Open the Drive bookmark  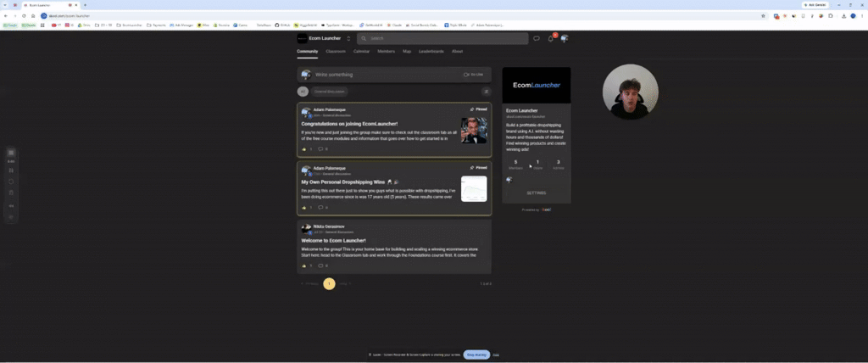pos(85,25)
